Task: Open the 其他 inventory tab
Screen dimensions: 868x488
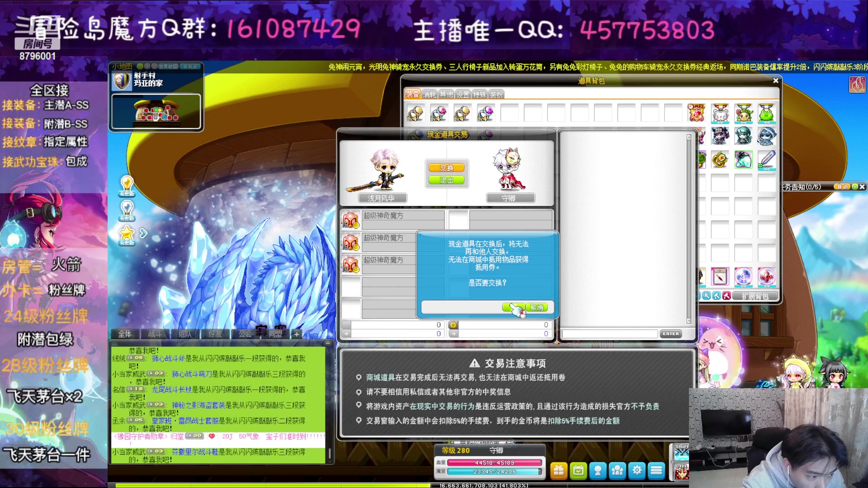Action: 446,94
